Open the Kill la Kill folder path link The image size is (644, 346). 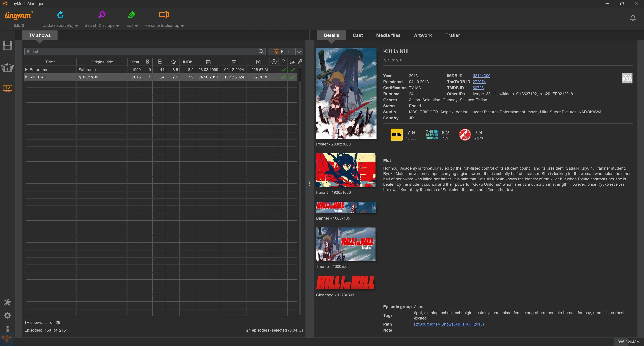[449, 324]
